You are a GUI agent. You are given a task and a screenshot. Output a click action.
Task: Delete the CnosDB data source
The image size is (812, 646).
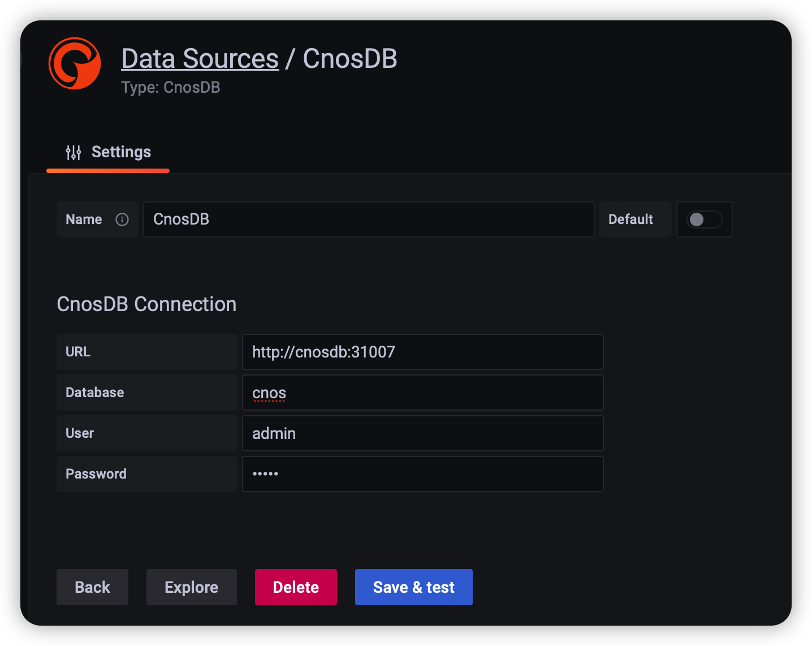(x=296, y=587)
